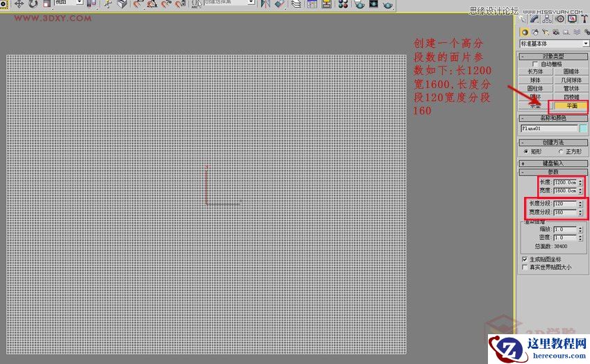
Task: Select the Cameras category icon
Action: pyautogui.click(x=556, y=33)
